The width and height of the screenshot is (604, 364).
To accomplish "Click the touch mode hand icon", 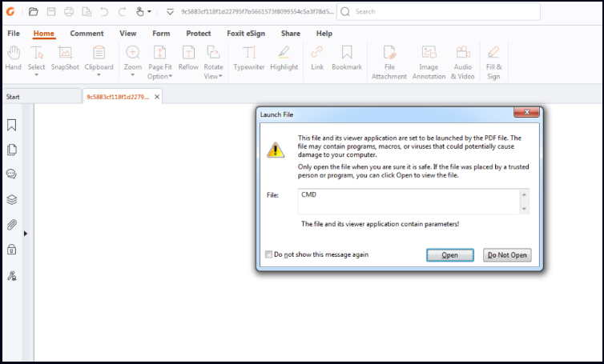I will (140, 11).
